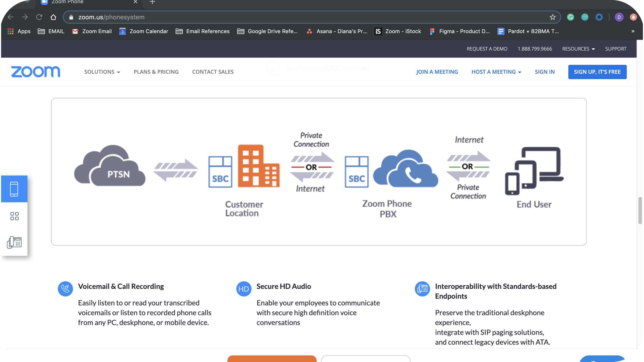This screenshot has height=362, width=644.
Task: Go to the browser home page icon
Action: click(53, 17)
